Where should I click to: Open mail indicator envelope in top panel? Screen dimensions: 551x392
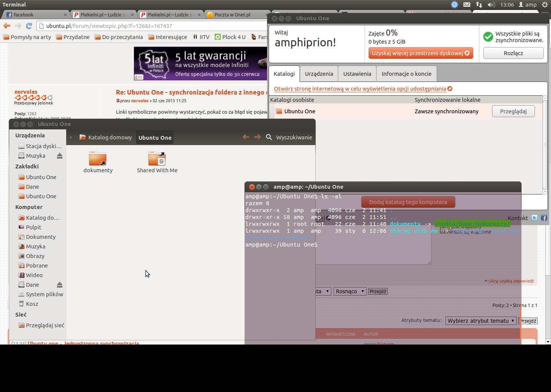coord(467,5)
